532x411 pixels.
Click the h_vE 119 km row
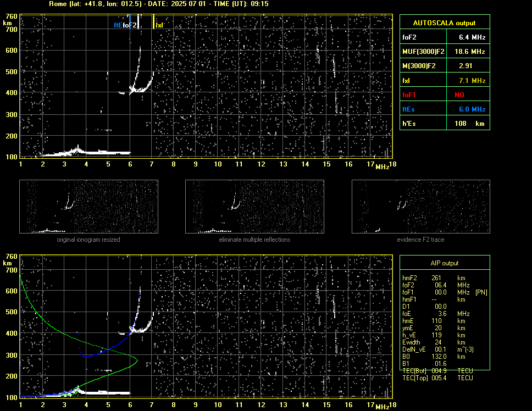[434, 335]
